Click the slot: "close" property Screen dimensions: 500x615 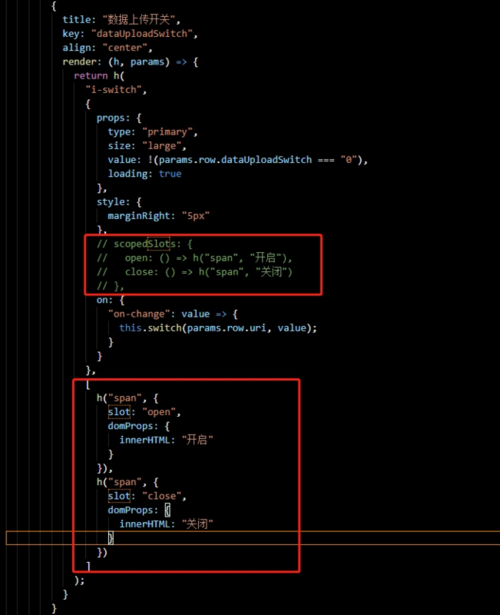tap(147, 496)
